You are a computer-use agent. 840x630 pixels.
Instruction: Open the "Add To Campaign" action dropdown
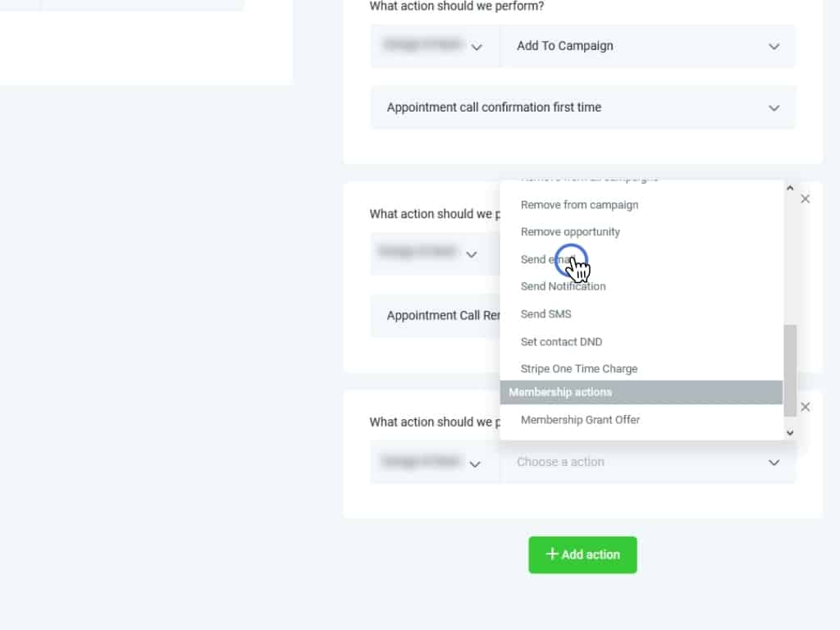tap(647, 46)
